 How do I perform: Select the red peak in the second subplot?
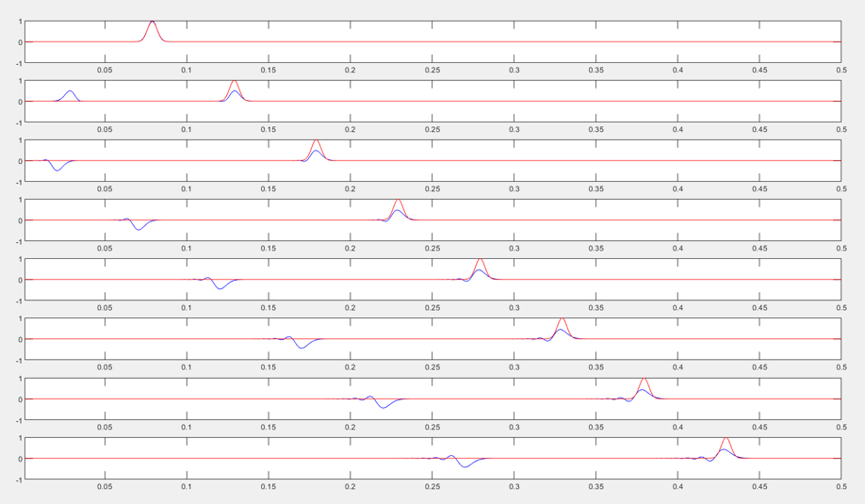tap(235, 82)
